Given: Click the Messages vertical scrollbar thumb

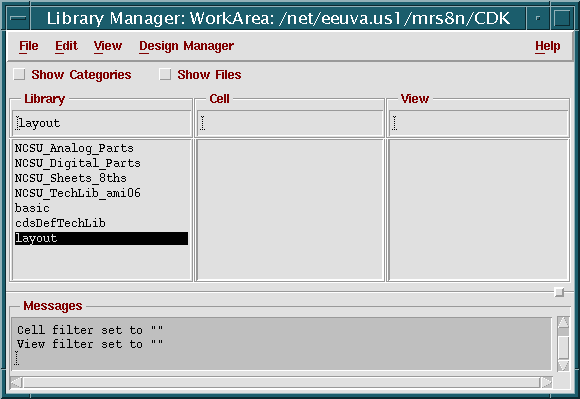Looking at the screenshot, I should click(x=563, y=347).
